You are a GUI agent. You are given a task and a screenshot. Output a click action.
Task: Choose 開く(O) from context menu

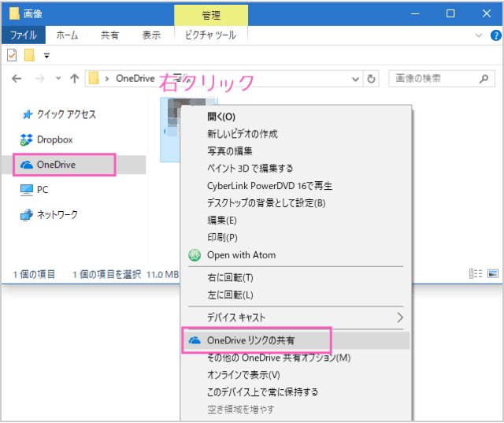[296, 117]
